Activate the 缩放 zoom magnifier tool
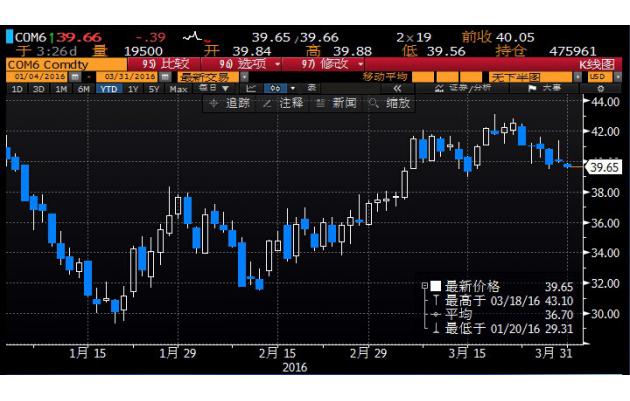This screenshot has width=630, height=401. pos(389,102)
